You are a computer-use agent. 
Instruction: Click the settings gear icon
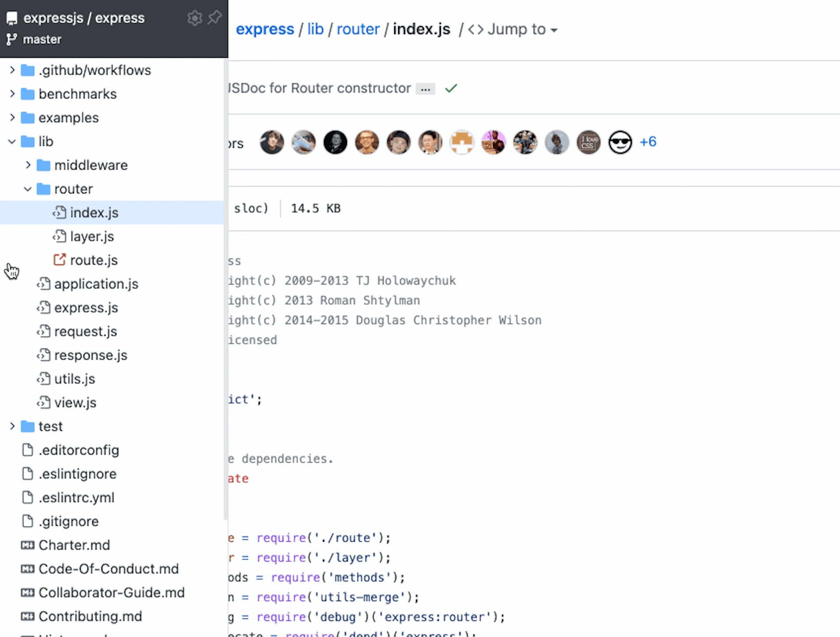click(195, 17)
